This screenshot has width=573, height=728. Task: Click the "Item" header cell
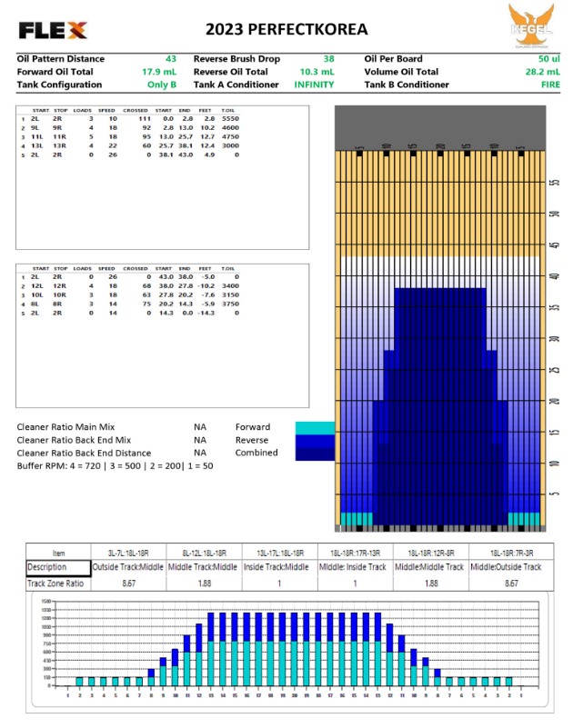click(58, 553)
